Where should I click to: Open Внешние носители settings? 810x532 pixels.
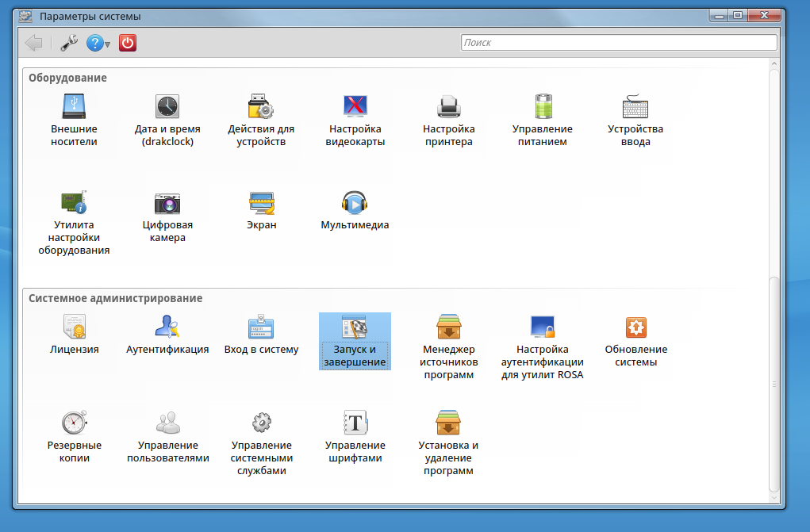coord(74,120)
